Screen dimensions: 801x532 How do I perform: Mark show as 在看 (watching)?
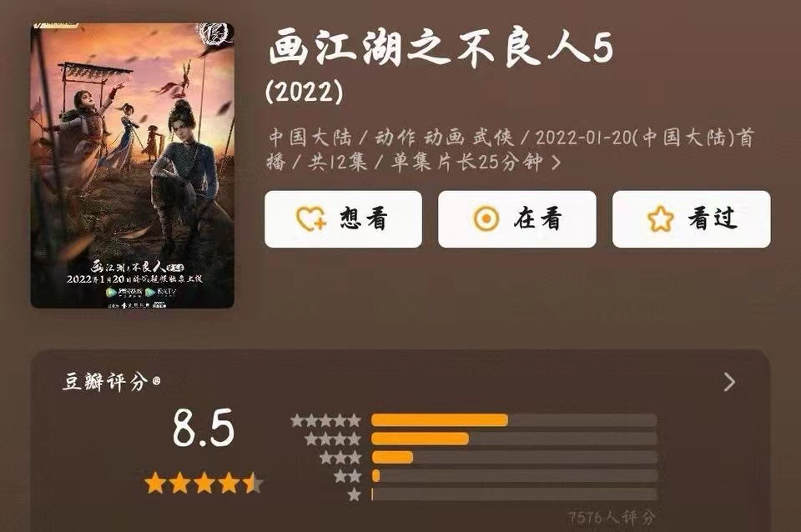[517, 219]
